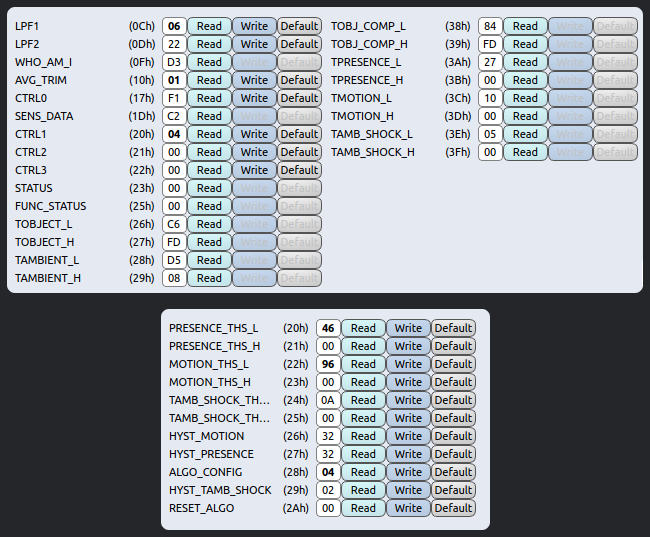Reset HYST_MOTION to Default
650x537 pixels.
click(x=453, y=436)
